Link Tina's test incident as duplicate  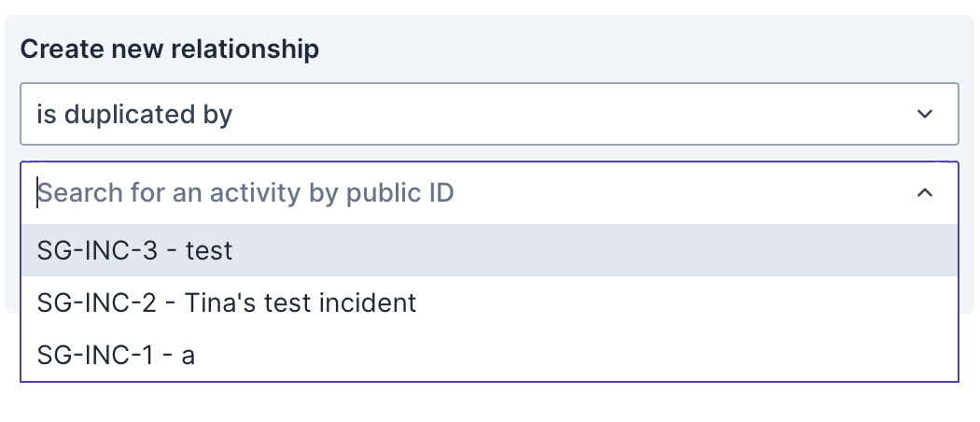click(227, 302)
